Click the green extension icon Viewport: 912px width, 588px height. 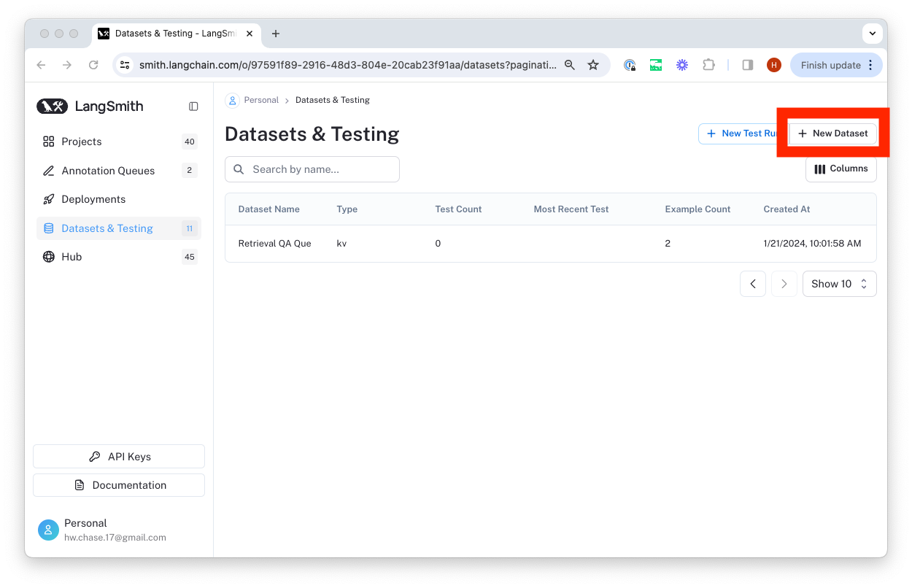656,65
